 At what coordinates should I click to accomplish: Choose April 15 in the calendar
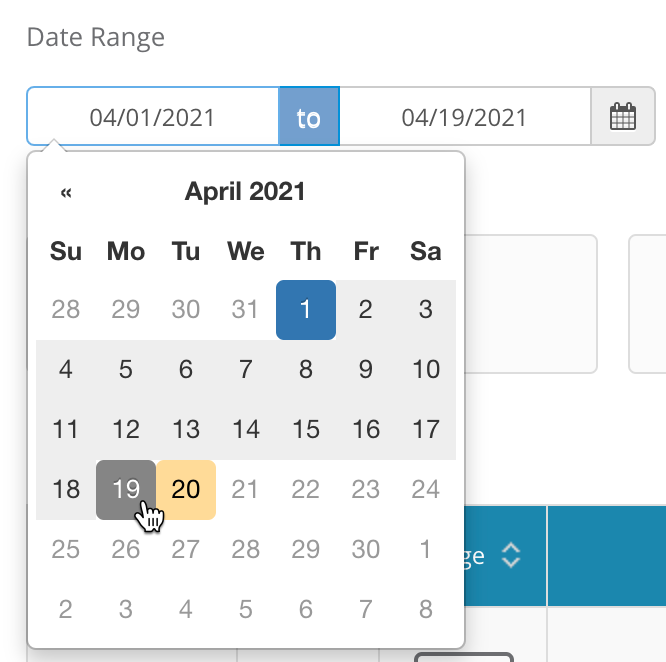tap(306, 430)
